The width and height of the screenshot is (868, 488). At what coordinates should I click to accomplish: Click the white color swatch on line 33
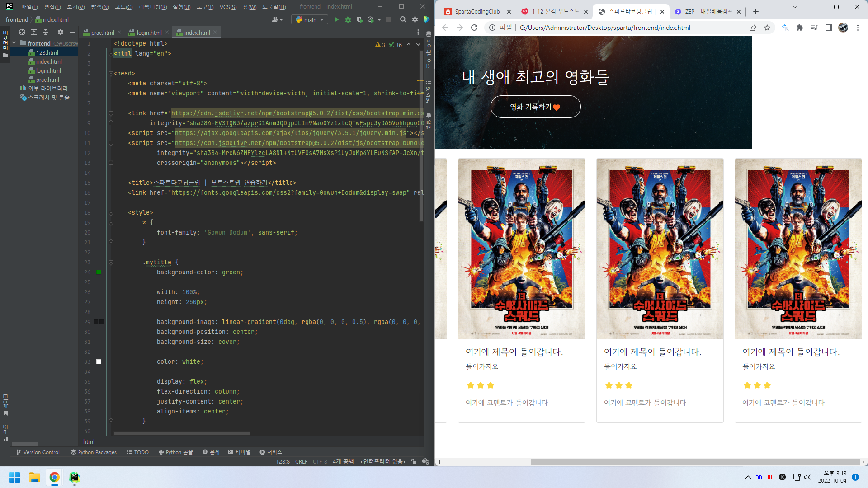pos(99,361)
